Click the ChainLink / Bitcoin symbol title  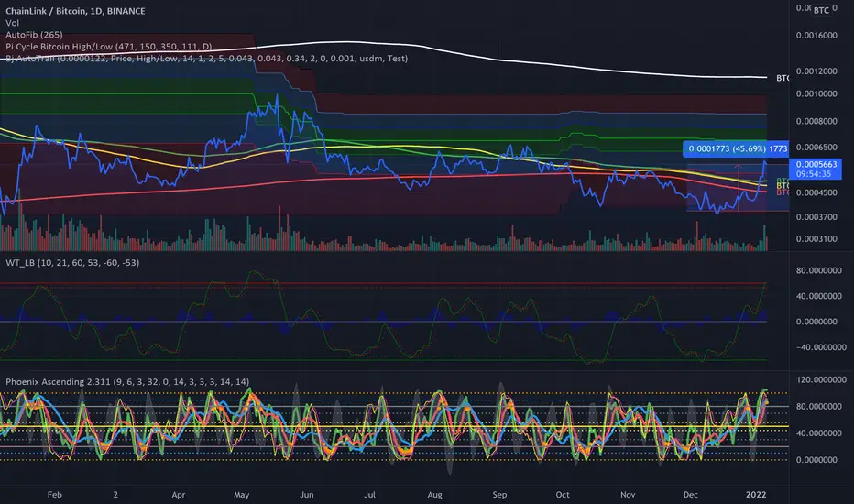coord(75,11)
